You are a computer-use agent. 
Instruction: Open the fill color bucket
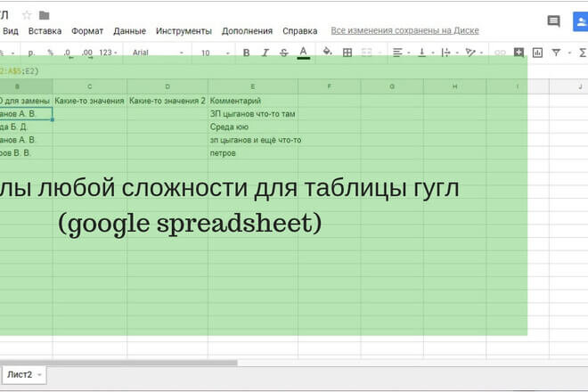point(327,52)
